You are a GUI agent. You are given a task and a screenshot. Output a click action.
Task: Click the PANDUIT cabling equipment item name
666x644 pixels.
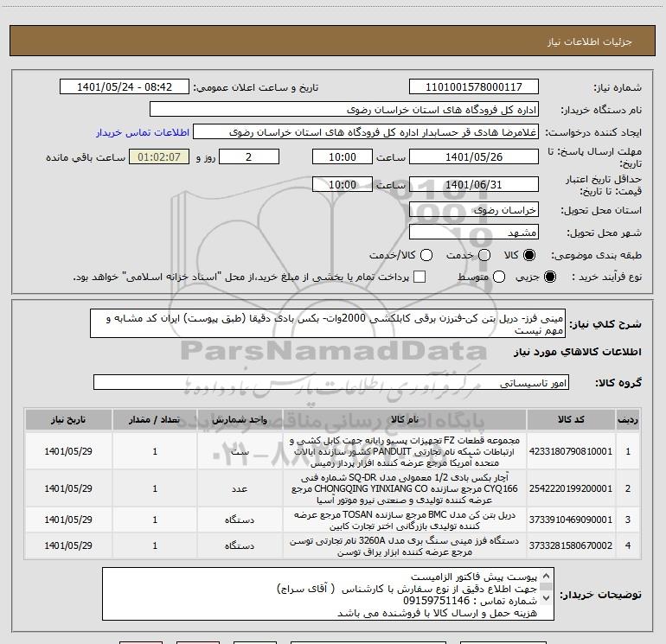(405, 451)
